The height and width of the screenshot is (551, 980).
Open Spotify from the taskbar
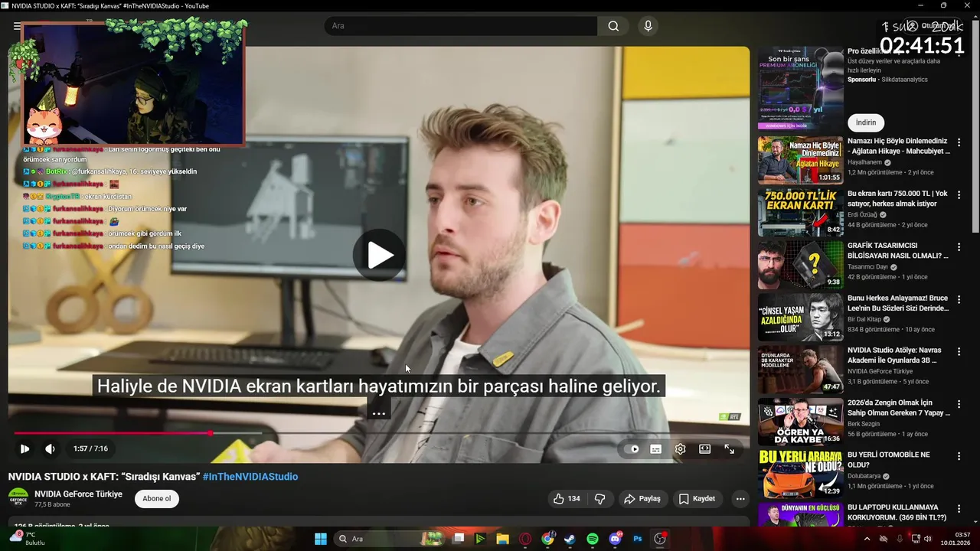593,539
